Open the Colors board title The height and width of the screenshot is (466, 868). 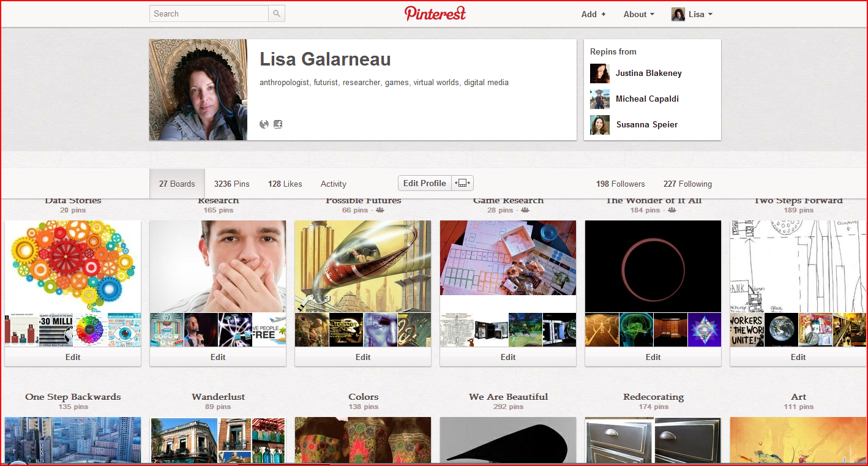364,397
